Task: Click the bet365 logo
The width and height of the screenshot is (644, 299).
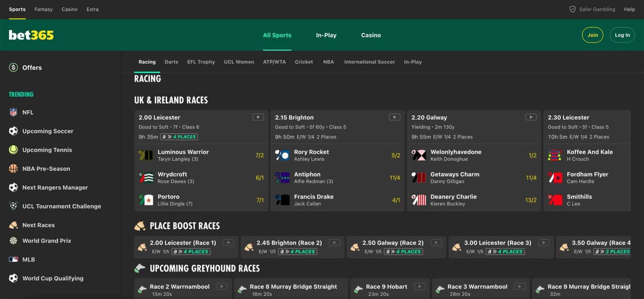Action: tap(31, 35)
